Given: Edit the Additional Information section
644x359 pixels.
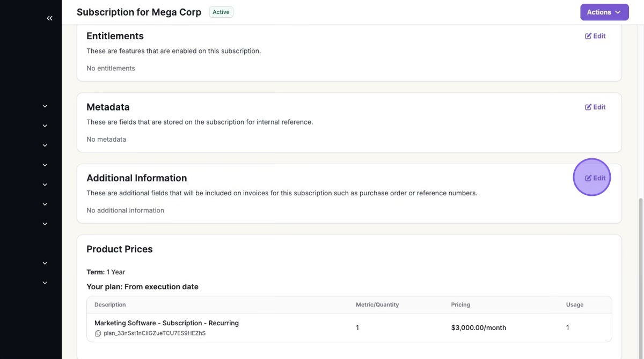Looking at the screenshot, I should pos(595,178).
